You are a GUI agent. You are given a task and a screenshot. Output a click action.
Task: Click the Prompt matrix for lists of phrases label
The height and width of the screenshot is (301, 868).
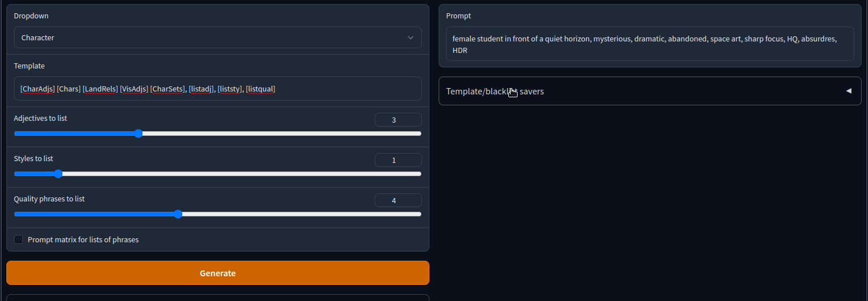(83, 239)
